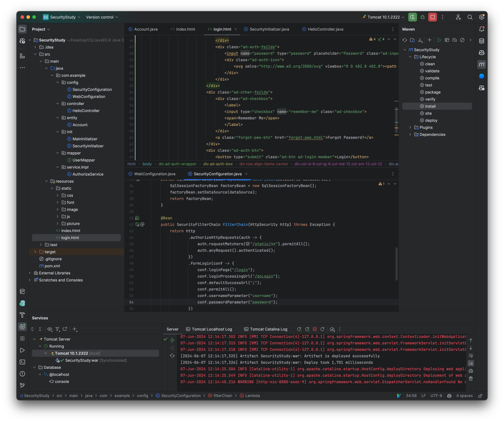Screen dimensions: 504x422
Task: Open the Terminal tool window from left sidebar
Action: 22,362
